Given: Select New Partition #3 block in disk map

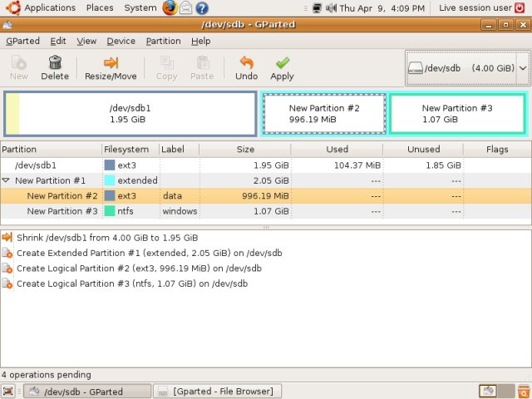Looking at the screenshot, I should tap(457, 114).
